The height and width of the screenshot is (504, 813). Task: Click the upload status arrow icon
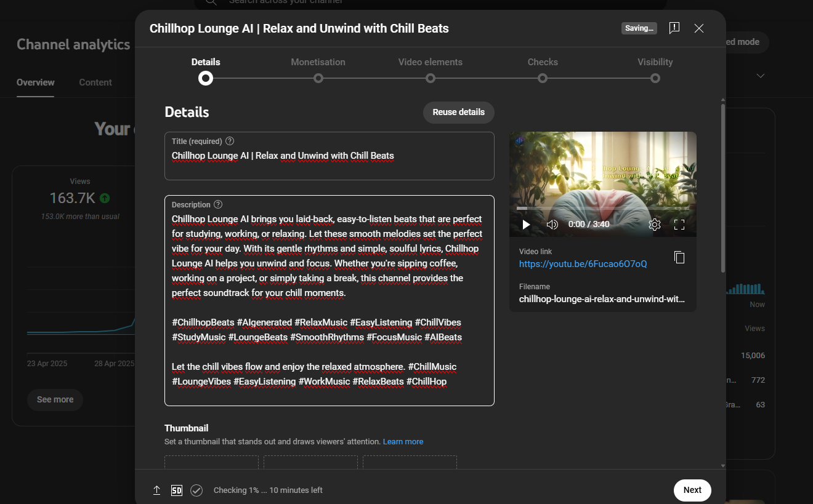[157, 490]
